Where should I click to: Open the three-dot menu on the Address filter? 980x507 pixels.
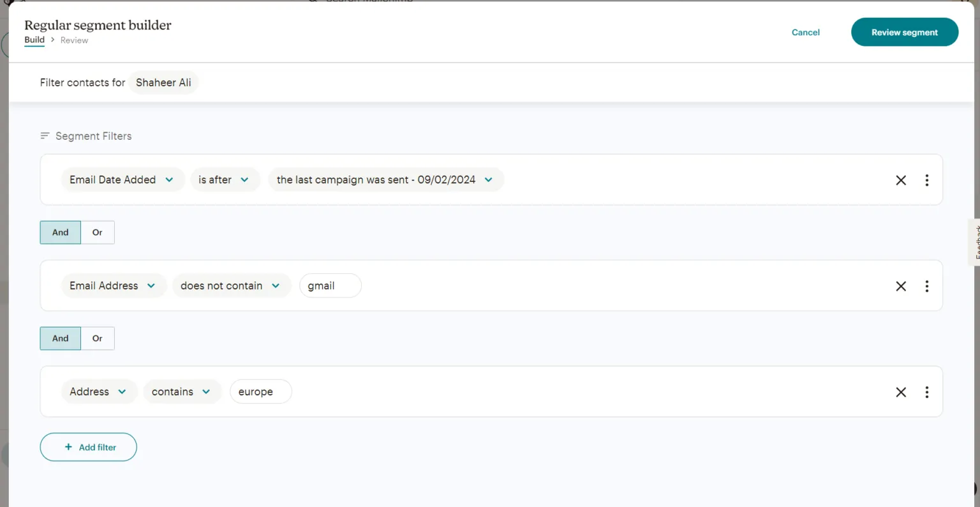[927, 392]
